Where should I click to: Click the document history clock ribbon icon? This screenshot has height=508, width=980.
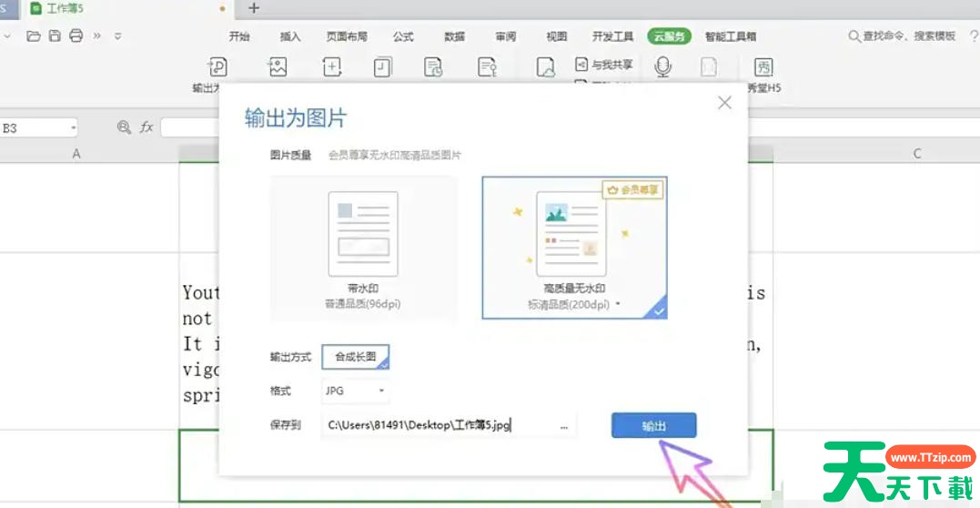pos(433,67)
